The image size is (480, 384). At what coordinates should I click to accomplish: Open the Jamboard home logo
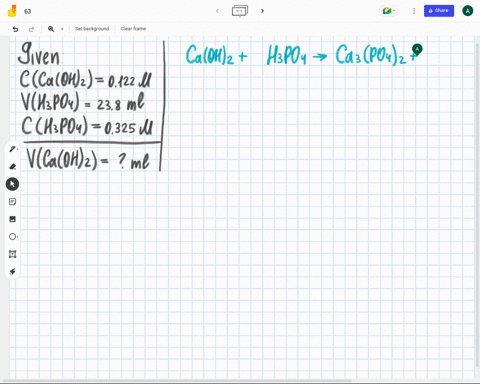coord(12,11)
